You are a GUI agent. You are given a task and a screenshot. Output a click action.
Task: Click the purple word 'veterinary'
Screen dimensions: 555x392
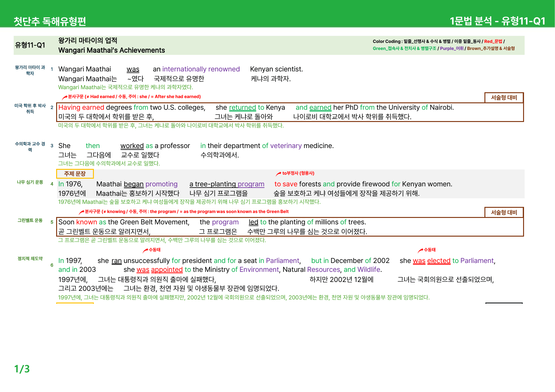tap(286, 146)
